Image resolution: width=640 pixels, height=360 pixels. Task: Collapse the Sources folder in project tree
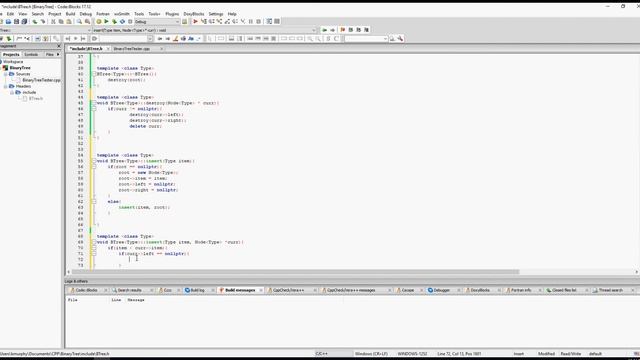[6, 74]
